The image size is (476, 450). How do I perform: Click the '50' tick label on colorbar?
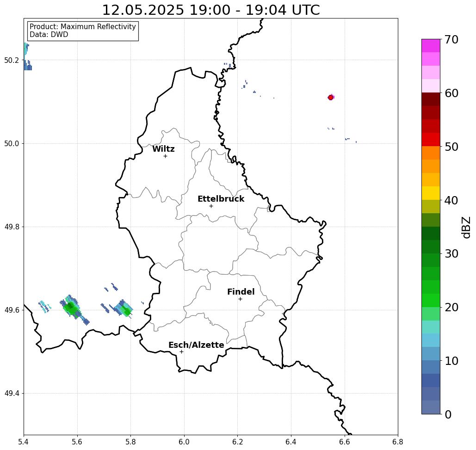(451, 147)
